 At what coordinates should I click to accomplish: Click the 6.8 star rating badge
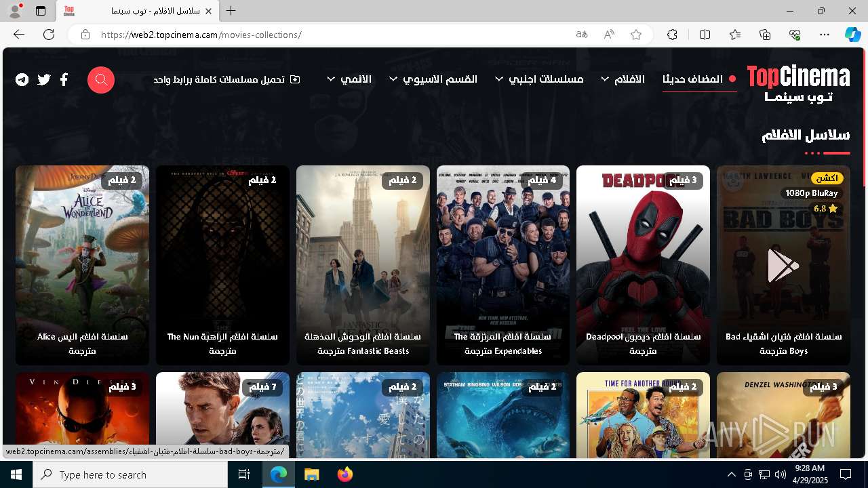pos(825,209)
